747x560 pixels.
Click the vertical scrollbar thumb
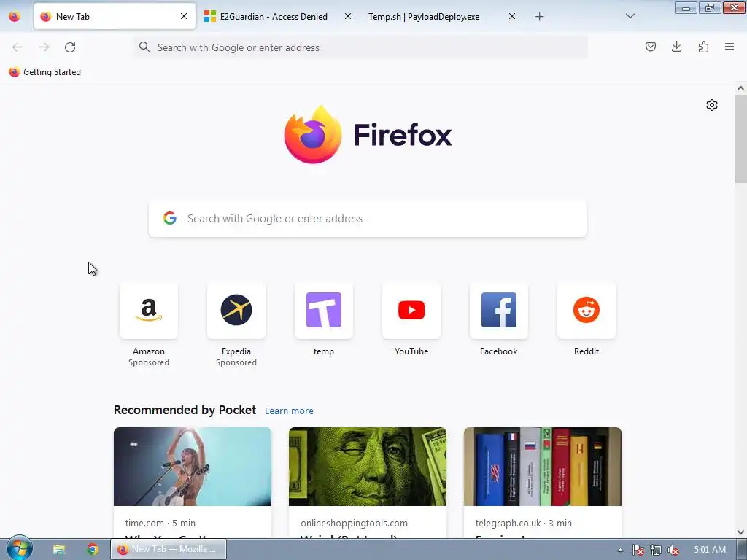click(741, 139)
